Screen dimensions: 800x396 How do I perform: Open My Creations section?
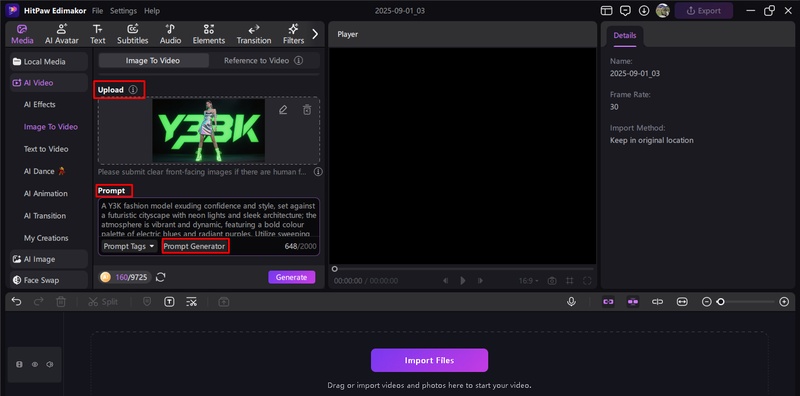[x=46, y=238]
